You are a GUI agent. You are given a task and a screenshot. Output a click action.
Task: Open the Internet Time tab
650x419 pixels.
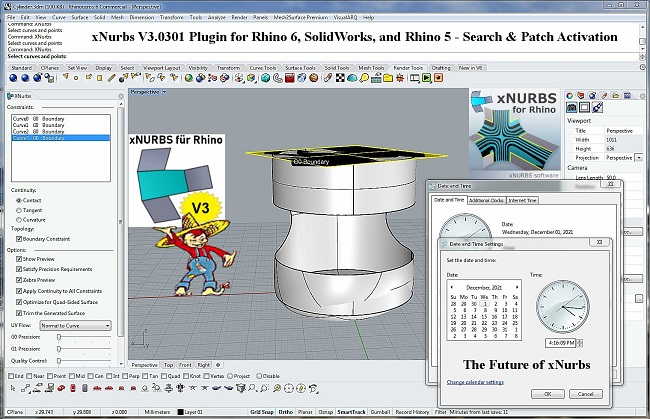coord(522,200)
